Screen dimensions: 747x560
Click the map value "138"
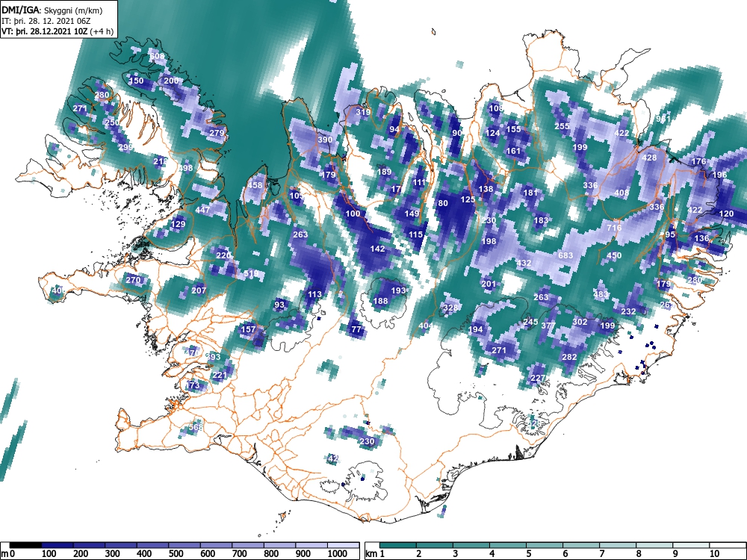pos(486,189)
